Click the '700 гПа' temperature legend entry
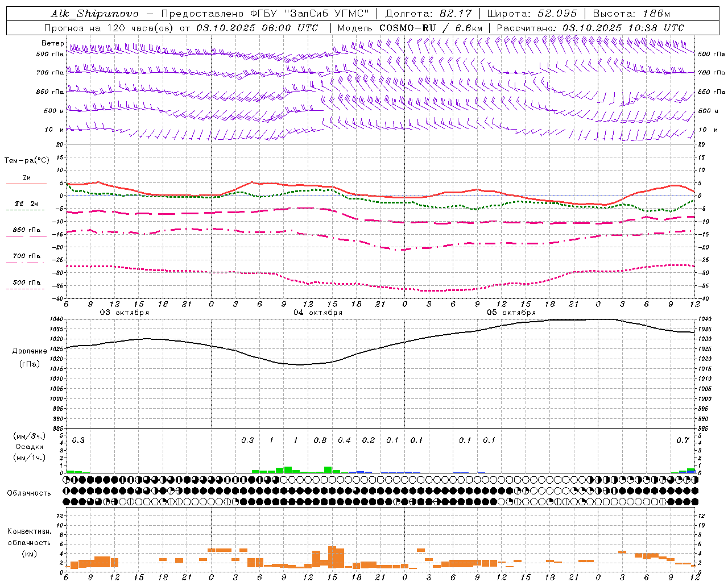This screenshot has width=728, height=582. (x=26, y=256)
